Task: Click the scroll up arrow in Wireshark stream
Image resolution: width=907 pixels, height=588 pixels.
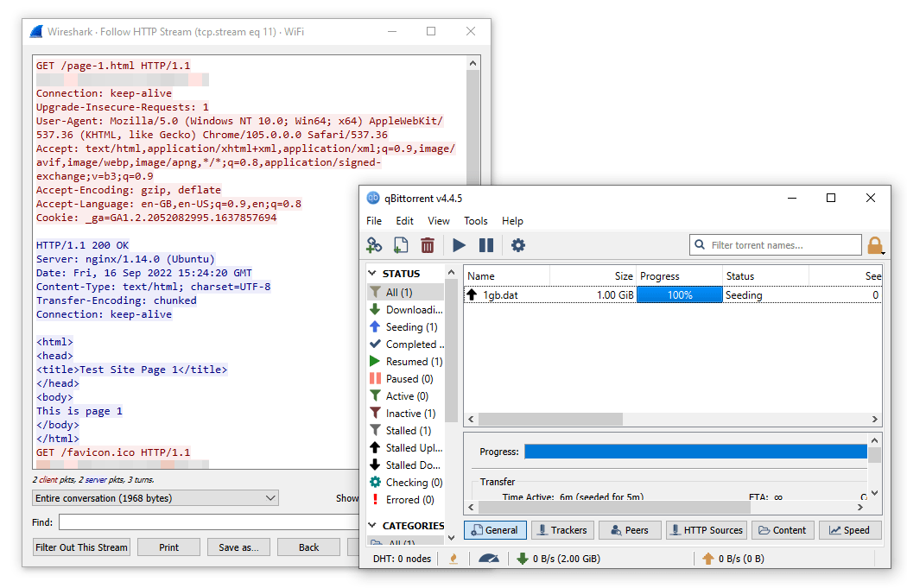Action: [x=473, y=63]
